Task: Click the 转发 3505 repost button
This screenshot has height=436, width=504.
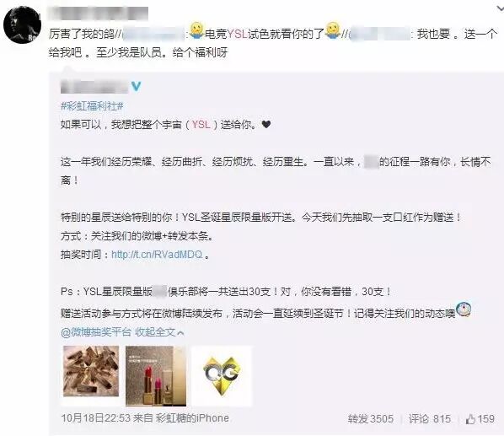Action: pos(371,418)
